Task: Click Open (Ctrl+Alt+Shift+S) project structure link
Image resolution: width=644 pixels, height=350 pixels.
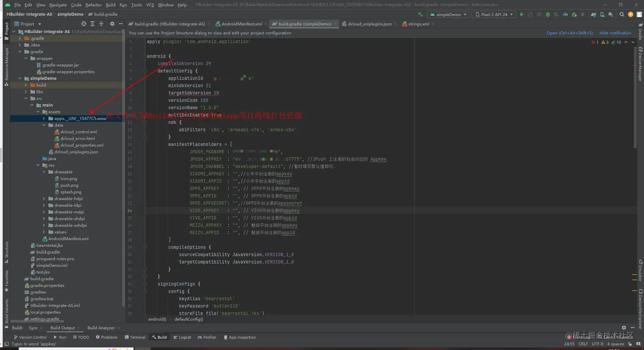Action: click(x=569, y=33)
